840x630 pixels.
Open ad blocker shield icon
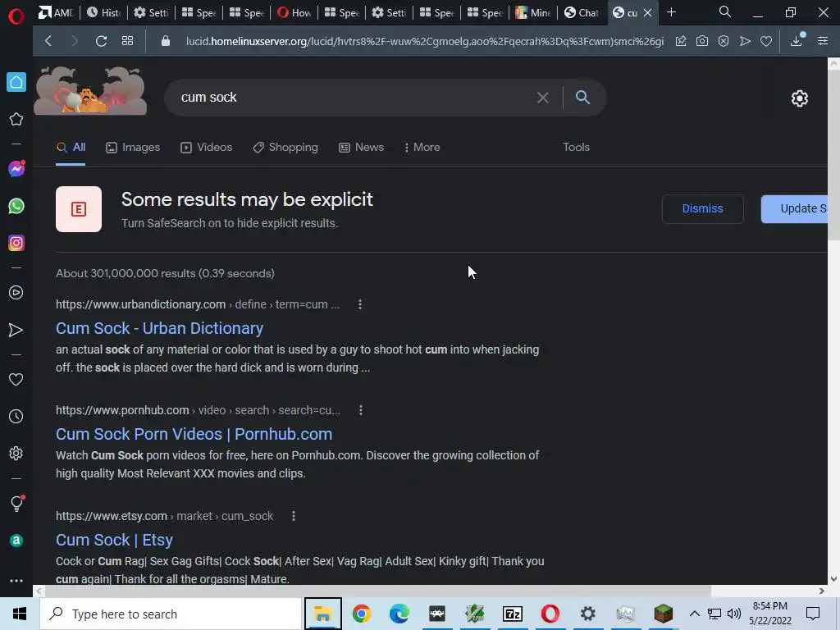(724, 41)
